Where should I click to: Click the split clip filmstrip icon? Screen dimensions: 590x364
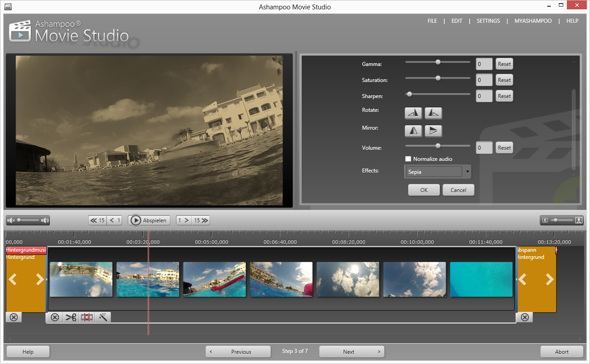[86, 317]
